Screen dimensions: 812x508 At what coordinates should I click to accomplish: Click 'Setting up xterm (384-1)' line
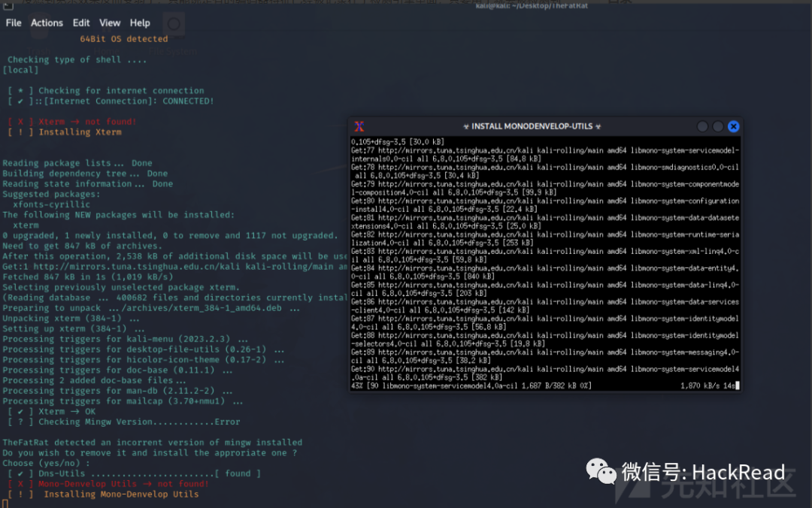[x=74, y=329]
